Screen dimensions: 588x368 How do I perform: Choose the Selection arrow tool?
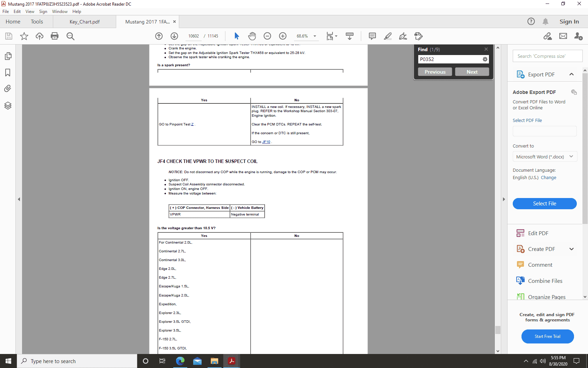[x=237, y=36]
